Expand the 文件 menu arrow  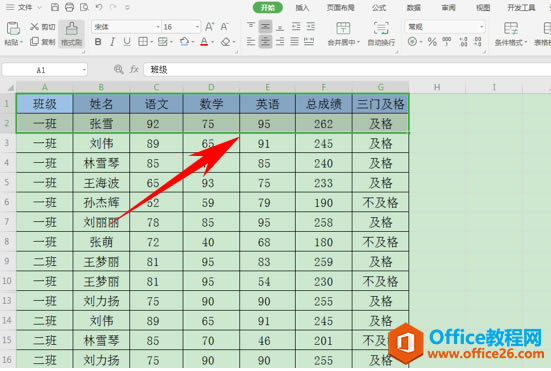40,7
